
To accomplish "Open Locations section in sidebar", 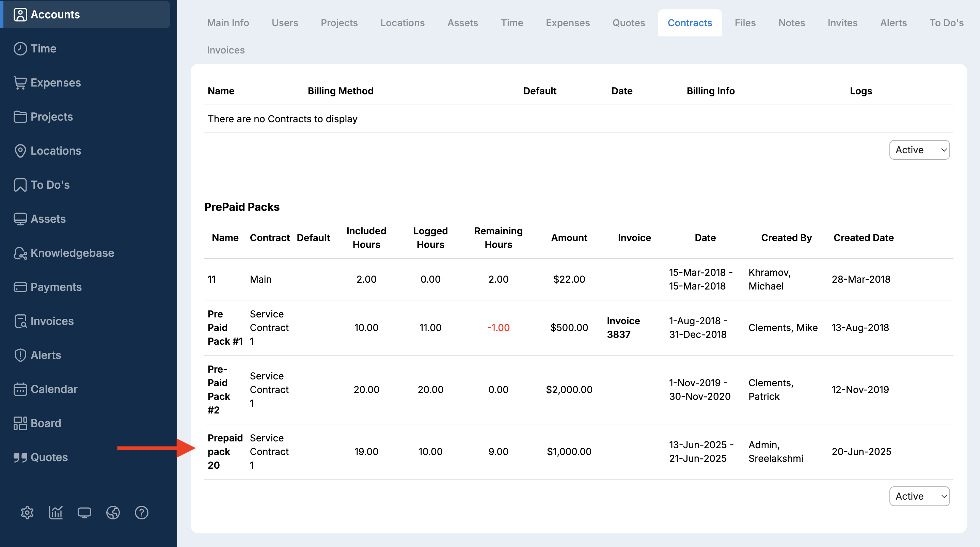I will 56,151.
